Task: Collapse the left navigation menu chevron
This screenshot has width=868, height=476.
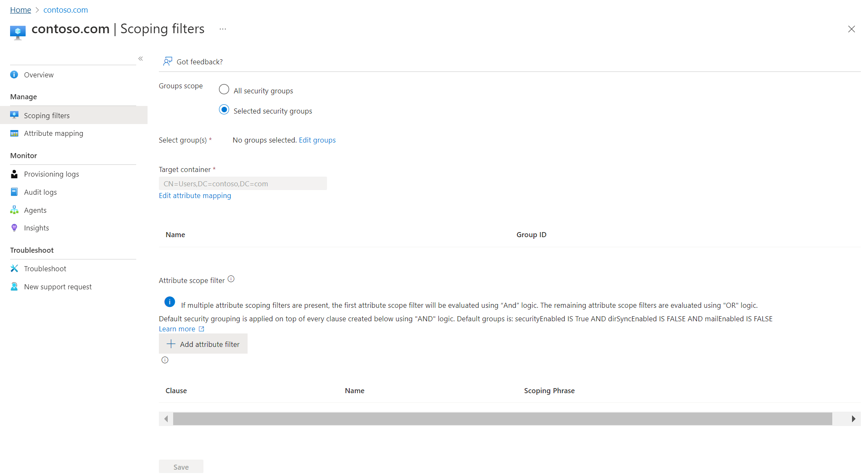Action: coord(141,59)
